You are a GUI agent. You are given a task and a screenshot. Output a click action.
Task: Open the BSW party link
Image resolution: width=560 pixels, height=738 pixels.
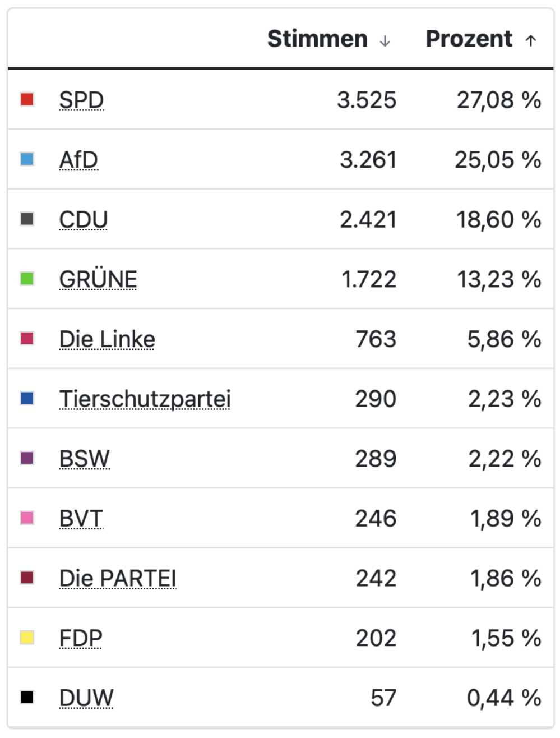[84, 458]
